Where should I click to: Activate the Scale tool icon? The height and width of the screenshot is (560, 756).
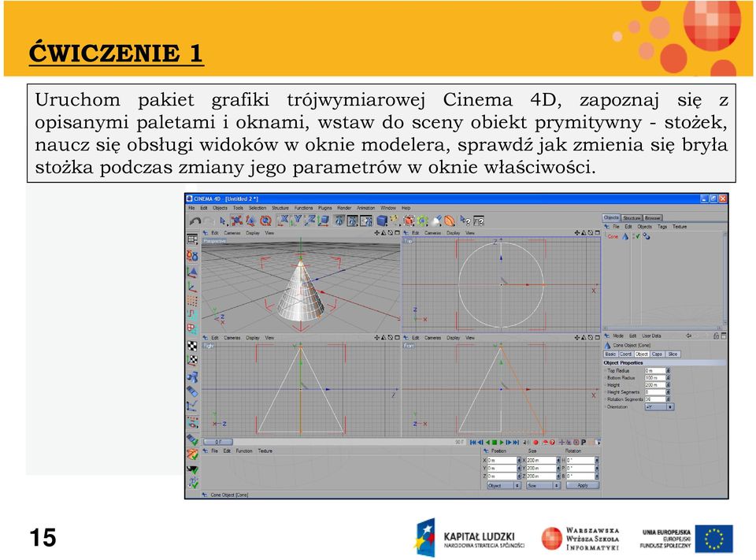[250, 221]
